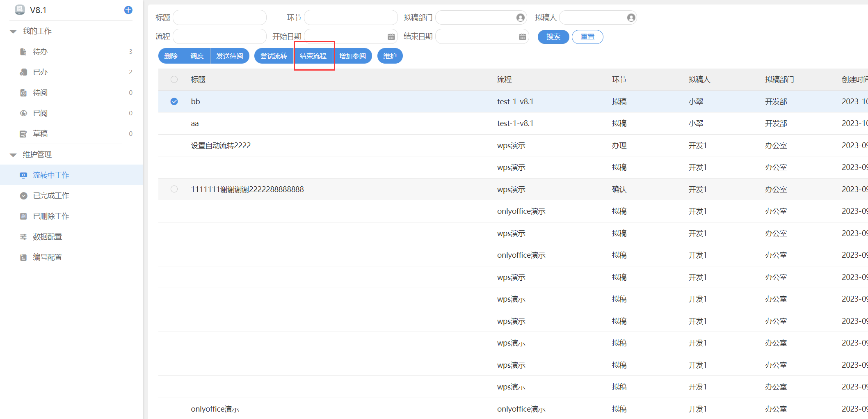This screenshot has height=419, width=868.
Task: Open the 开始日期 calendar picker icon
Action: click(x=391, y=37)
